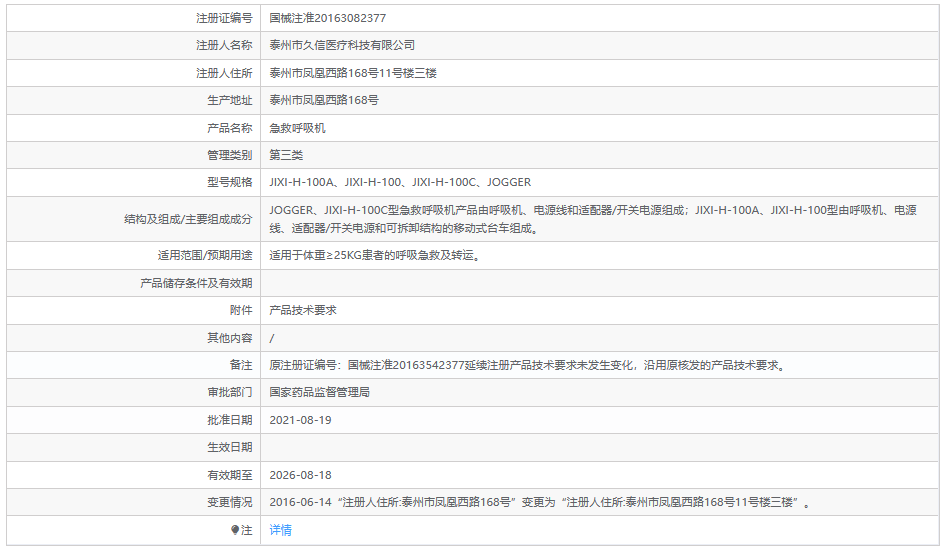Click expiry date 2026-08-18
Screen dimensions: 947x552
click(x=300, y=475)
